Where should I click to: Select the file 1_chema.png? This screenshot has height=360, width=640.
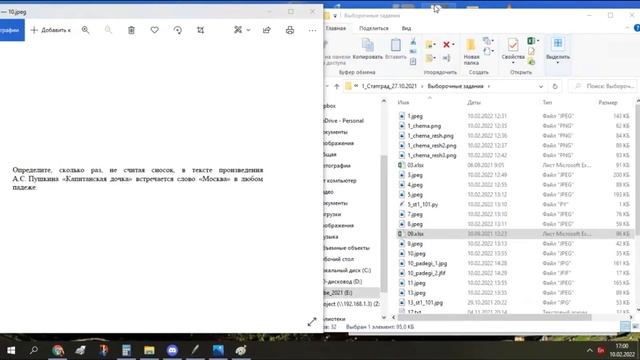tap(424, 126)
